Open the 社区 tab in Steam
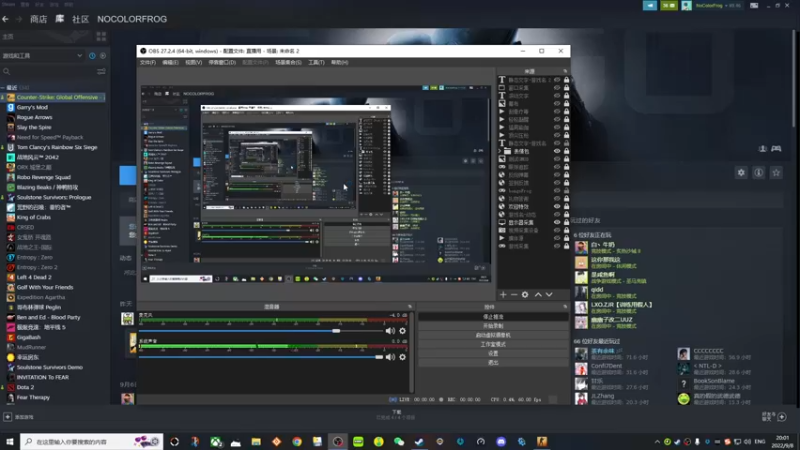The width and height of the screenshot is (800, 450). pyautogui.click(x=80, y=19)
